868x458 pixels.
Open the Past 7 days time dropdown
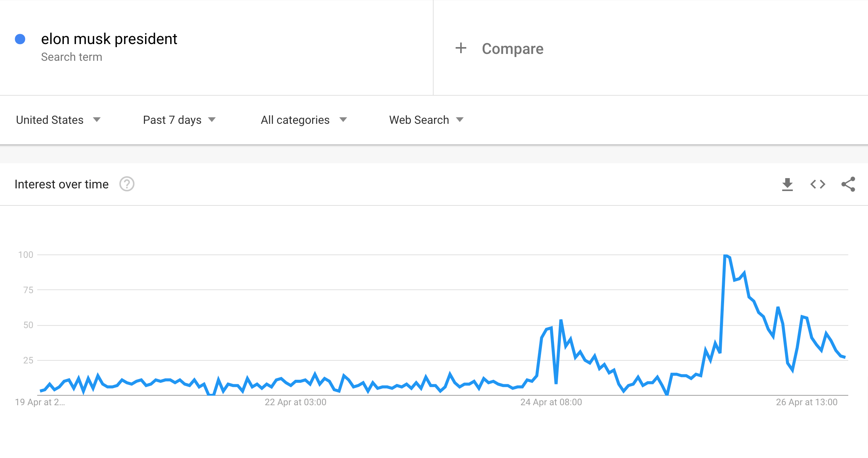coord(179,120)
